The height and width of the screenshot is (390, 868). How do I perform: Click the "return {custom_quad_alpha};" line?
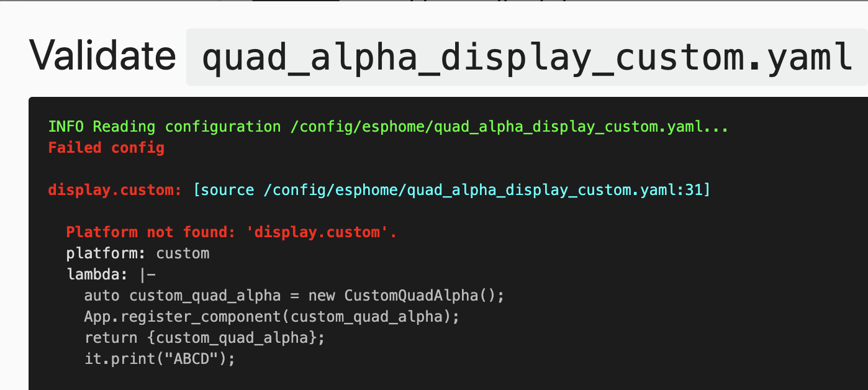tap(204, 338)
